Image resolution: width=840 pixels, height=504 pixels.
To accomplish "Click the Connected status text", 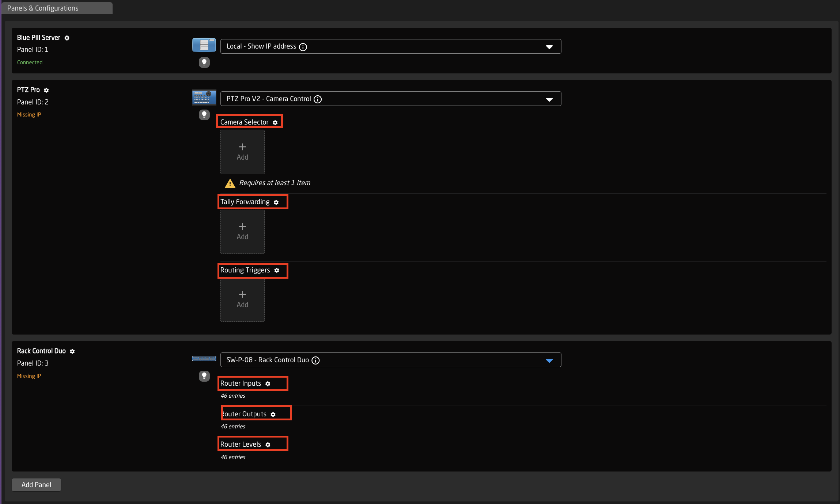I will pyautogui.click(x=30, y=62).
